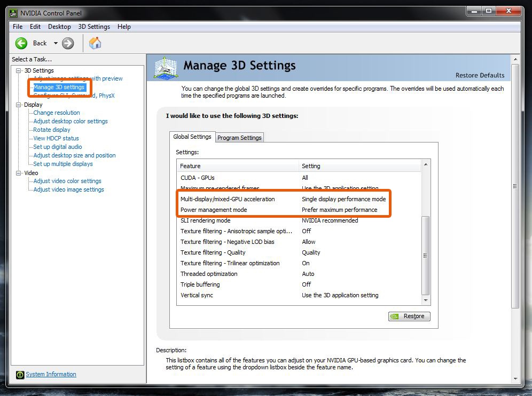Click settings list scroll up arrow
Image resolution: width=532 pixels, height=396 pixels.
pyautogui.click(x=426, y=164)
